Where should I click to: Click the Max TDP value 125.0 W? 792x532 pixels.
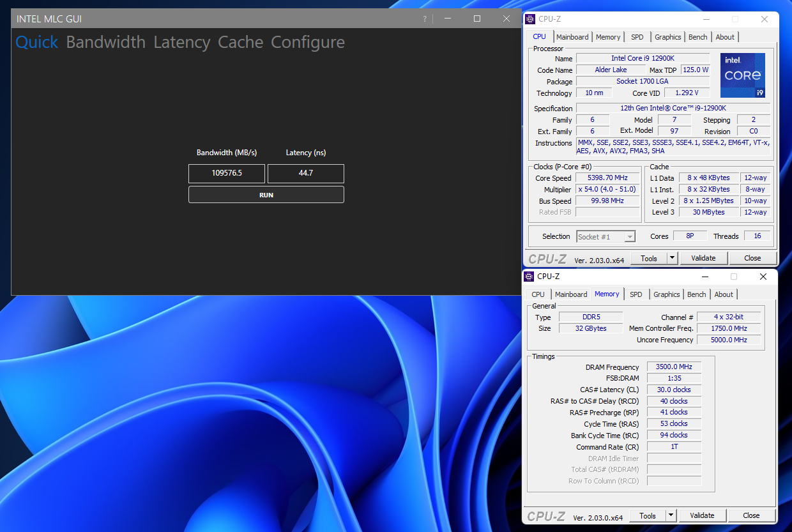click(696, 70)
